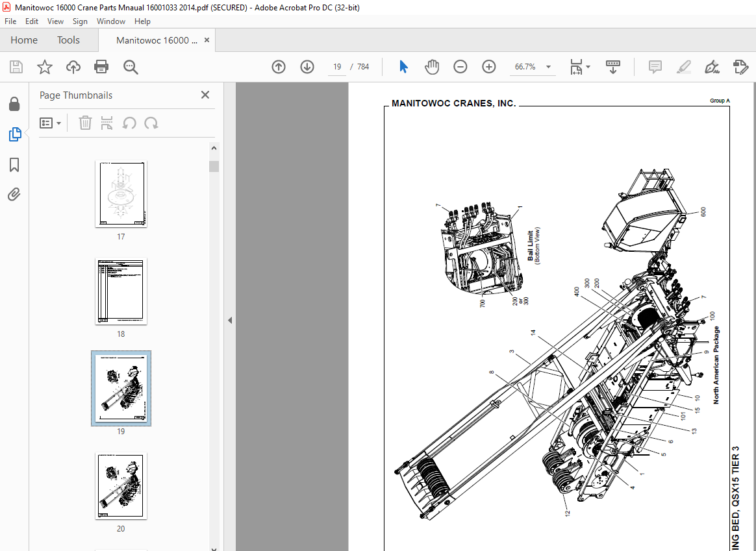Click the Save file icon
Image resolution: width=756 pixels, height=551 pixels.
16,67
